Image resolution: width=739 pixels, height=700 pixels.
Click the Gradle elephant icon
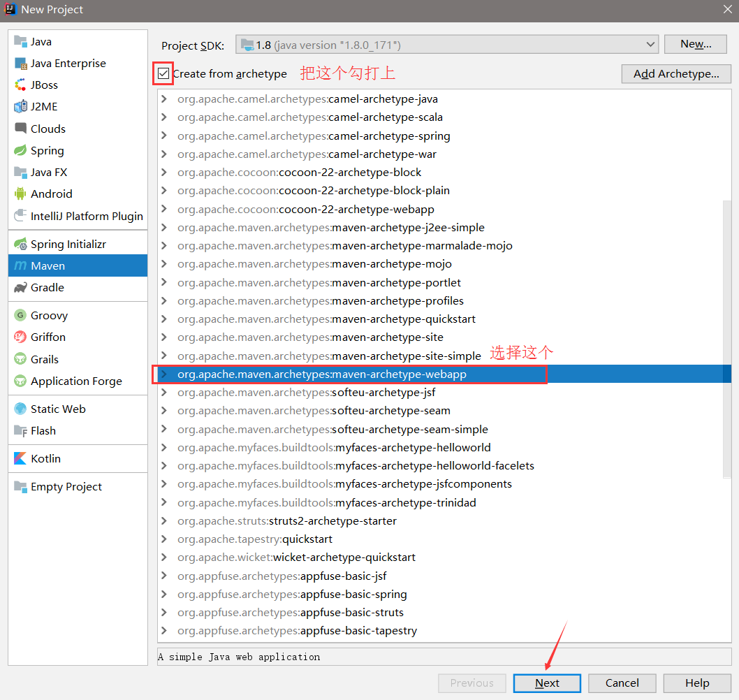coord(20,288)
